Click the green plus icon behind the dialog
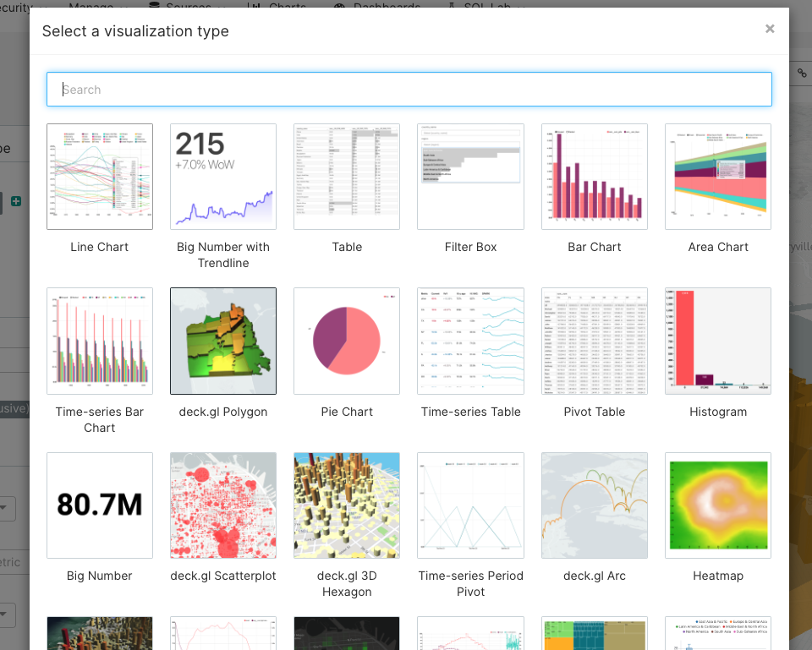This screenshot has width=812, height=650. tap(16, 201)
